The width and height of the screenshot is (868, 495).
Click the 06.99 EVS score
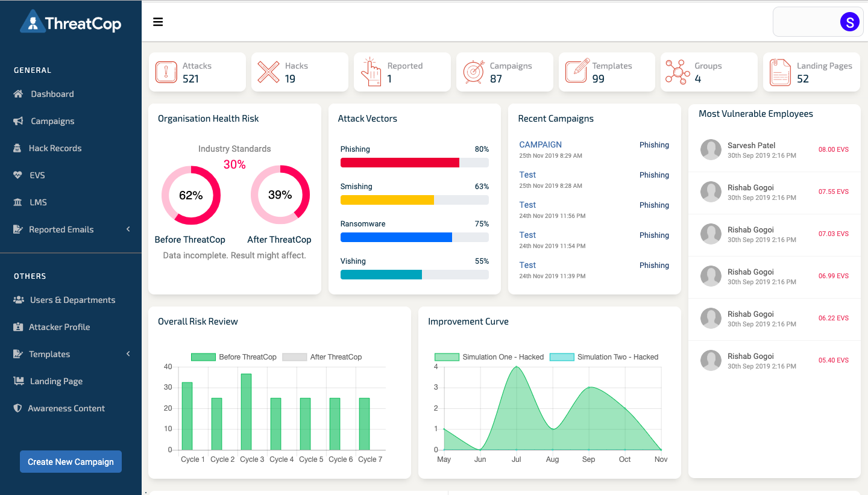pyautogui.click(x=834, y=276)
